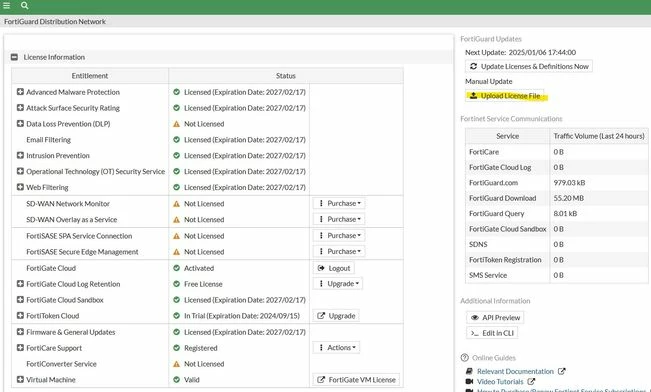
Task: Click Upload License File button
Action: tap(504, 96)
